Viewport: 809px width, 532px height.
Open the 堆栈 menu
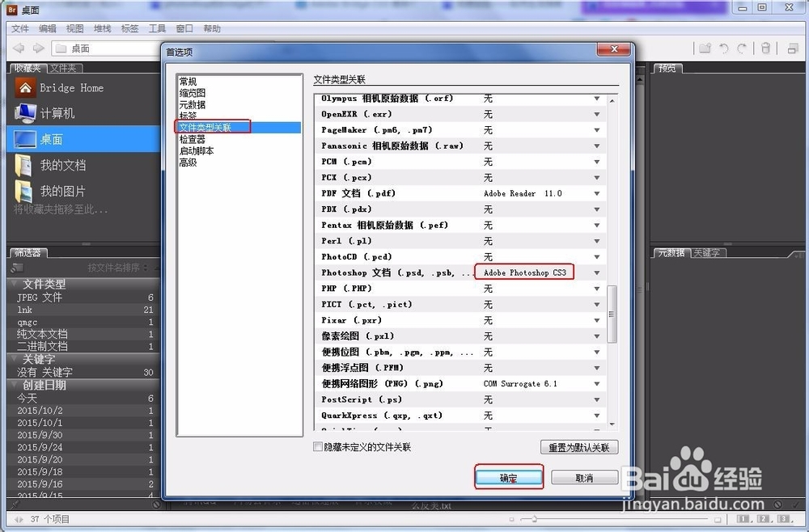click(102, 28)
